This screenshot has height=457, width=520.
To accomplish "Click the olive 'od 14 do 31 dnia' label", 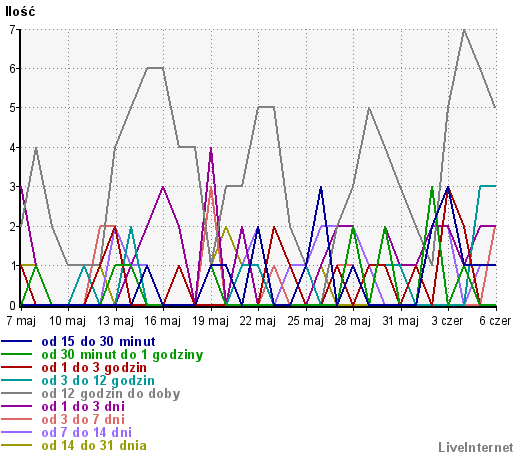I will tap(94, 446).
